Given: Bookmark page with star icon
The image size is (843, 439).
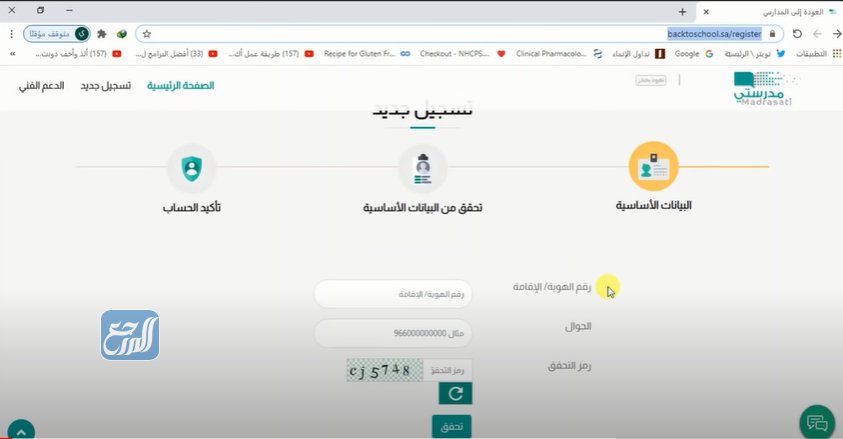Looking at the screenshot, I should [147, 34].
